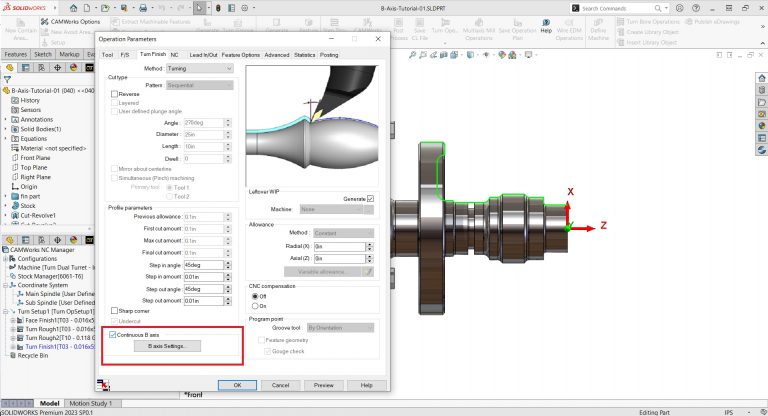Uncheck the Continuous B axis checkbox

pyautogui.click(x=113, y=335)
